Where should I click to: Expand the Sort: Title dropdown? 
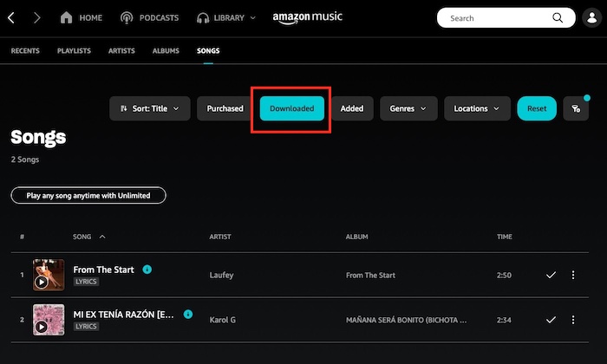[149, 108]
